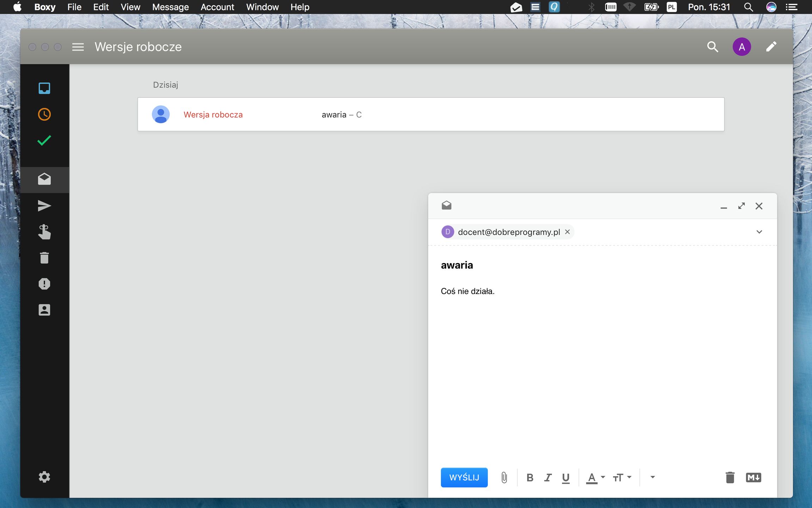
Task: Send the message with WYŚLIJ button
Action: (464, 477)
